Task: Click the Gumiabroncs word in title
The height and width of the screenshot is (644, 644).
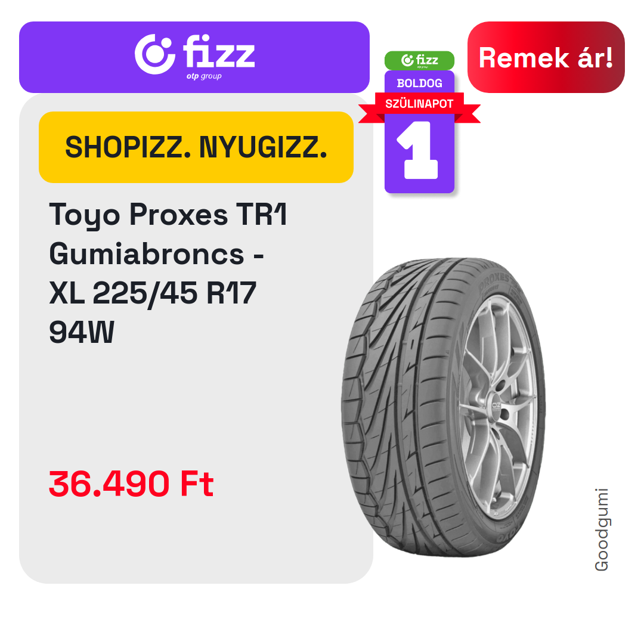Action: point(147,254)
